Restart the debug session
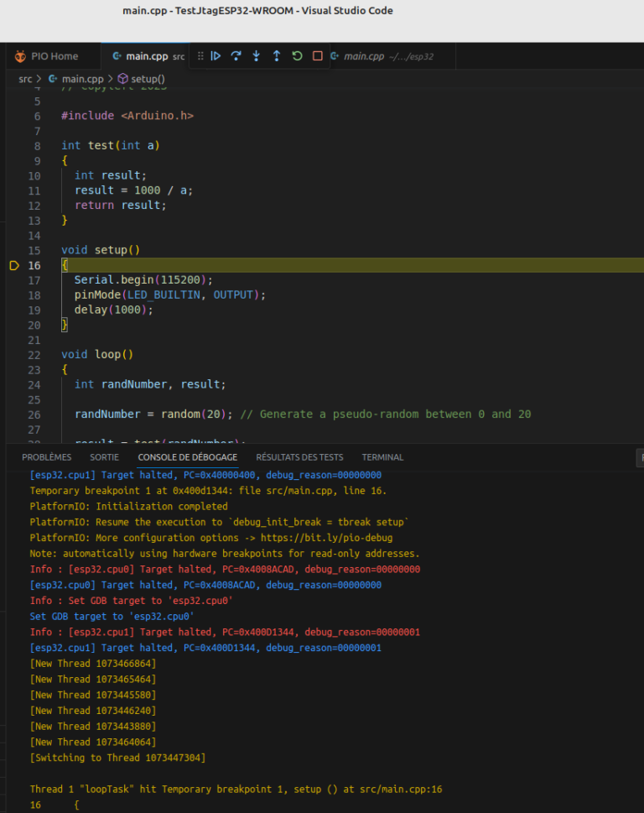The height and width of the screenshot is (813, 644). coord(297,56)
